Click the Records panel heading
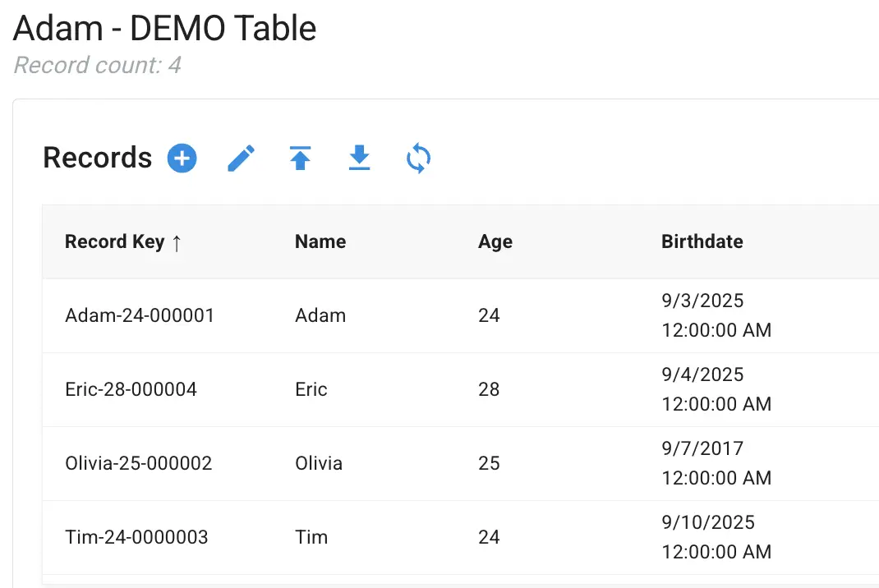 point(97,158)
